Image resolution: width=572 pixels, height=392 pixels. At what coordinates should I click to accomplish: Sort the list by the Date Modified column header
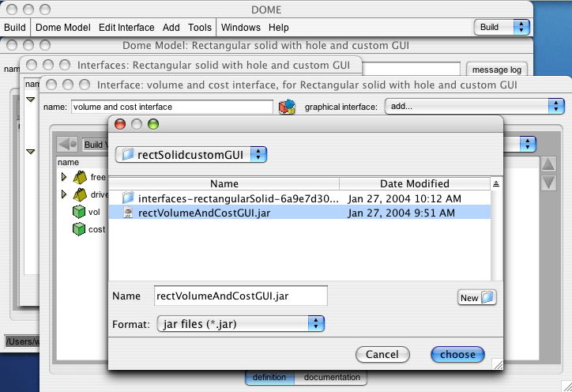415,183
